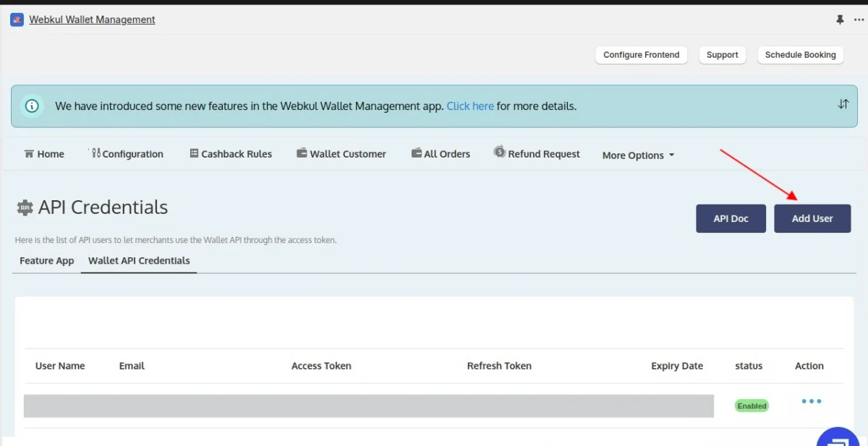Image resolution: width=868 pixels, height=446 pixels.
Task: Click the API Doc button
Action: [731, 218]
